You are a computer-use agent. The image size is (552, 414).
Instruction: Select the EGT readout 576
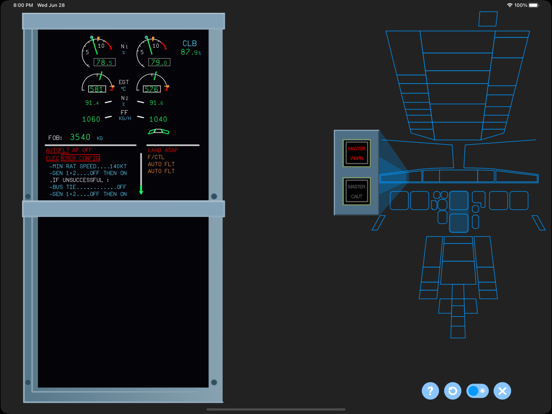[x=152, y=89]
